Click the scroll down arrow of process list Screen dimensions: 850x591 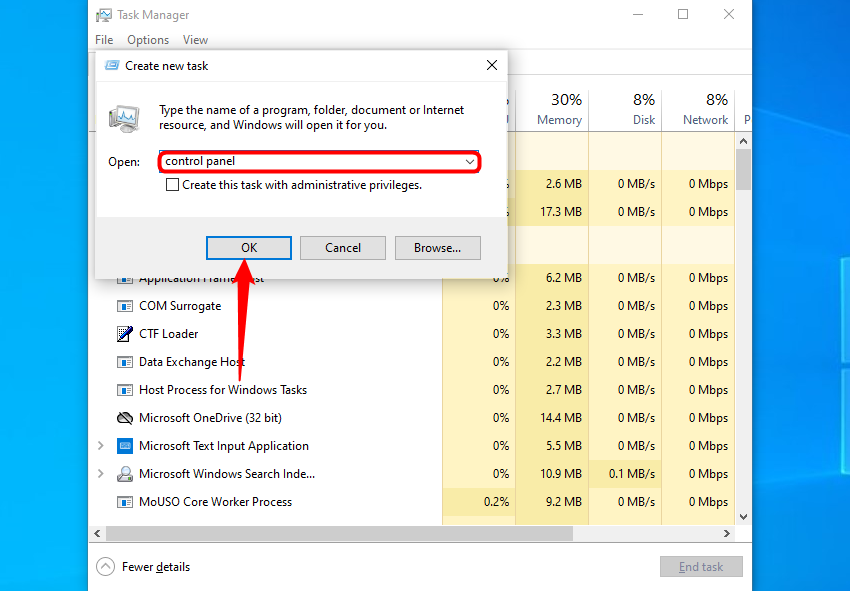pos(744,517)
